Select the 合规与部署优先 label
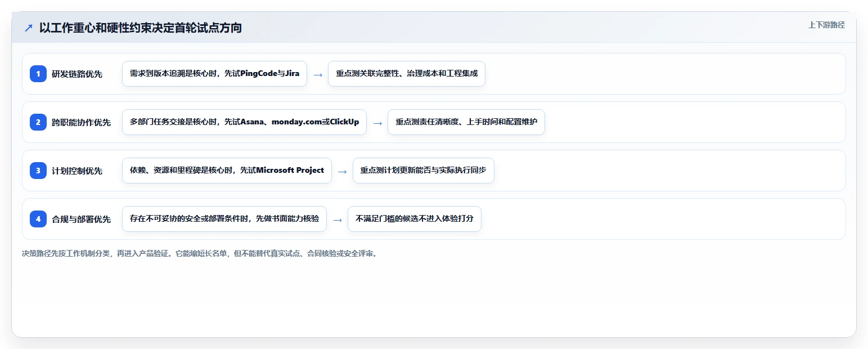The height and width of the screenshot is (349, 868). point(82,219)
